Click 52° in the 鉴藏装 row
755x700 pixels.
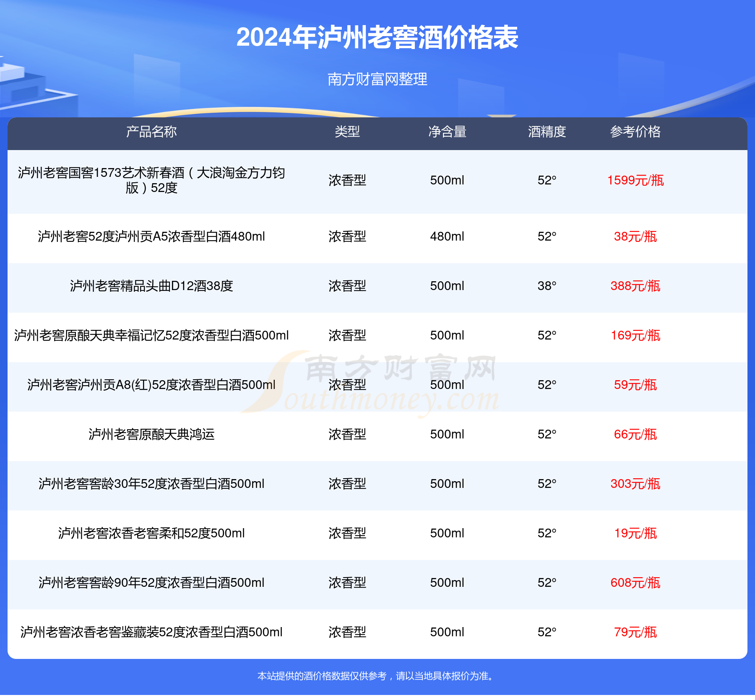pyautogui.click(x=547, y=632)
